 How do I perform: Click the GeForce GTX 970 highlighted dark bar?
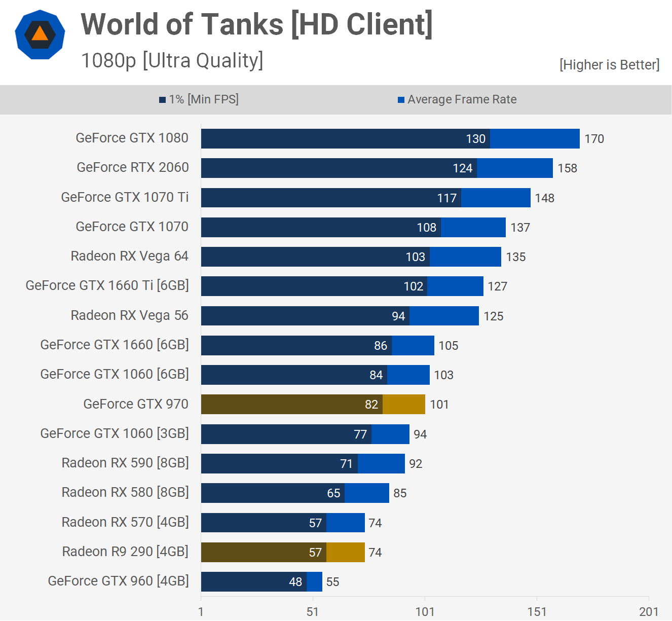coord(291,405)
